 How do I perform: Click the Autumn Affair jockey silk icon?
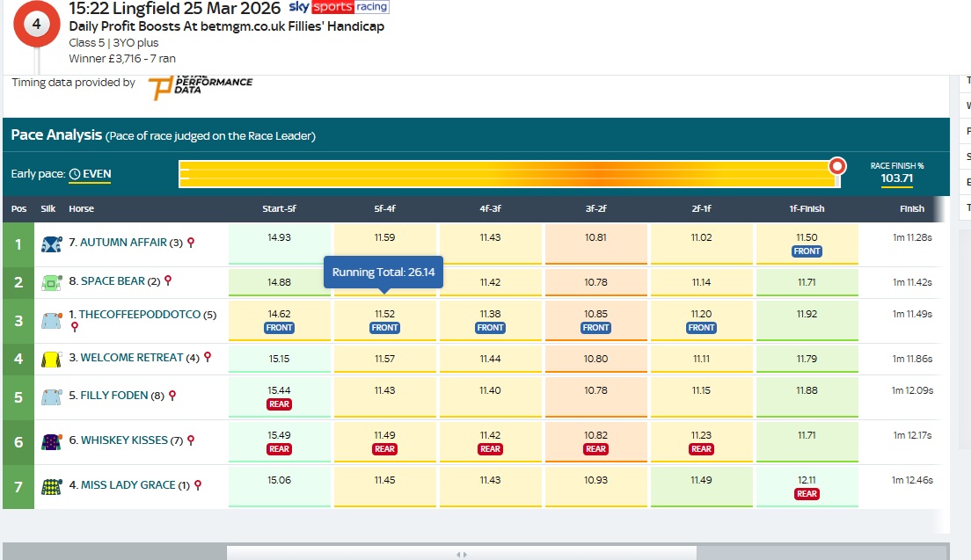(x=50, y=244)
